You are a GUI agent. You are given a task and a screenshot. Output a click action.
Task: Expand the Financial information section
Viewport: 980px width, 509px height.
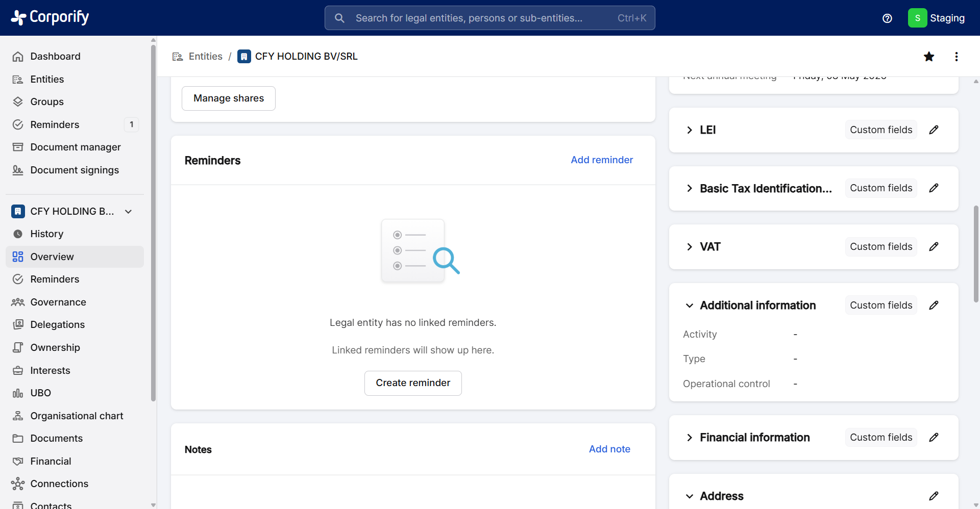pos(690,438)
